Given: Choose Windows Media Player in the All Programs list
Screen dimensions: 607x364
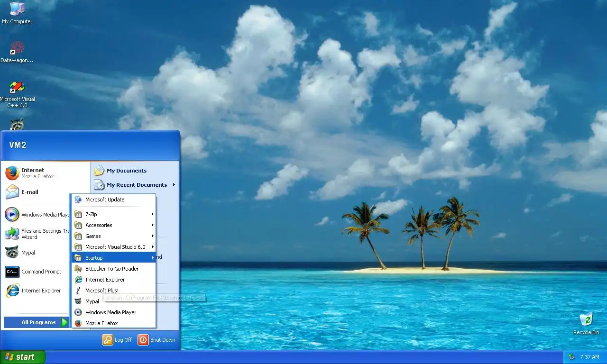Looking at the screenshot, I should coord(113,312).
